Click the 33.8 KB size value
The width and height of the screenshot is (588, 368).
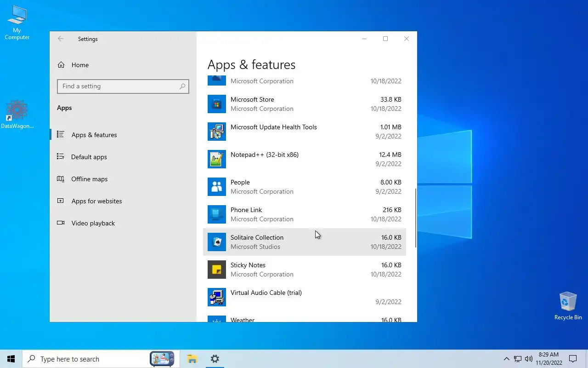point(391,99)
